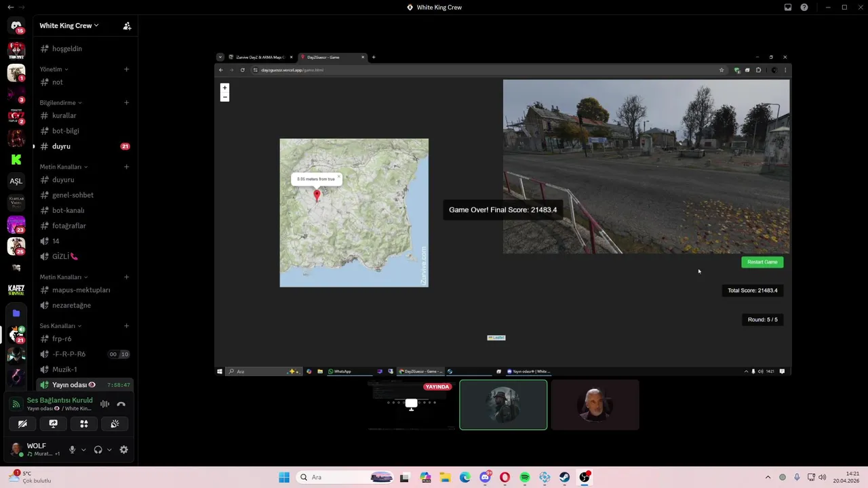
Task: Open the purple server folder icon
Action: coord(16,313)
